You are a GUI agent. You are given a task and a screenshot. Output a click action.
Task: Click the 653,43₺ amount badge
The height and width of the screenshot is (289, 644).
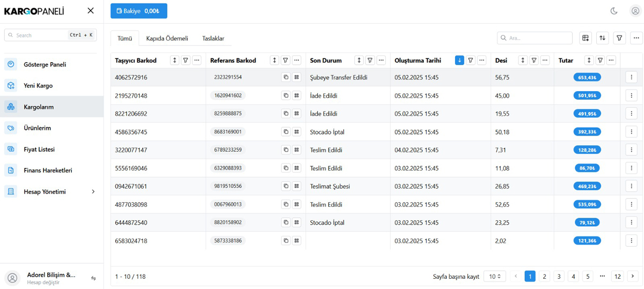tap(587, 77)
